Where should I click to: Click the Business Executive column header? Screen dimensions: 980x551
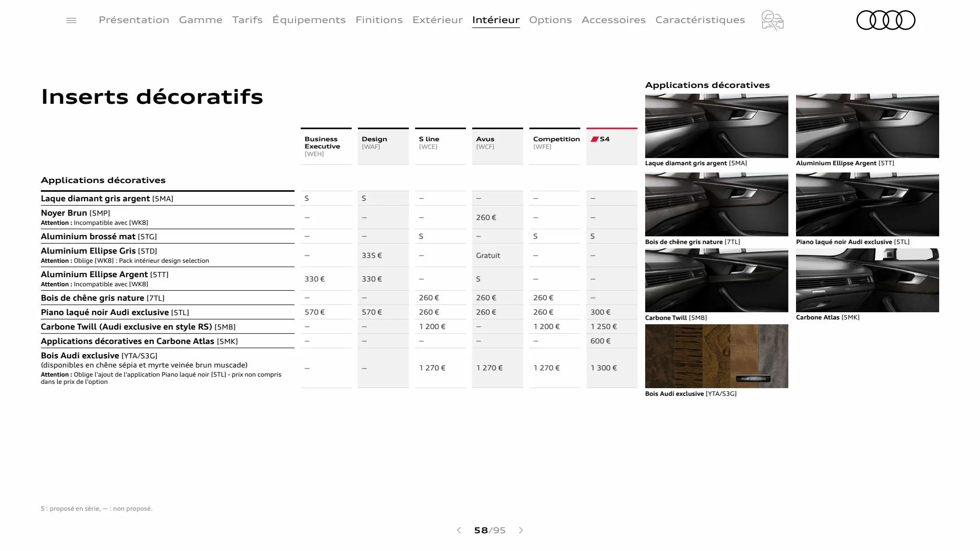click(326, 146)
